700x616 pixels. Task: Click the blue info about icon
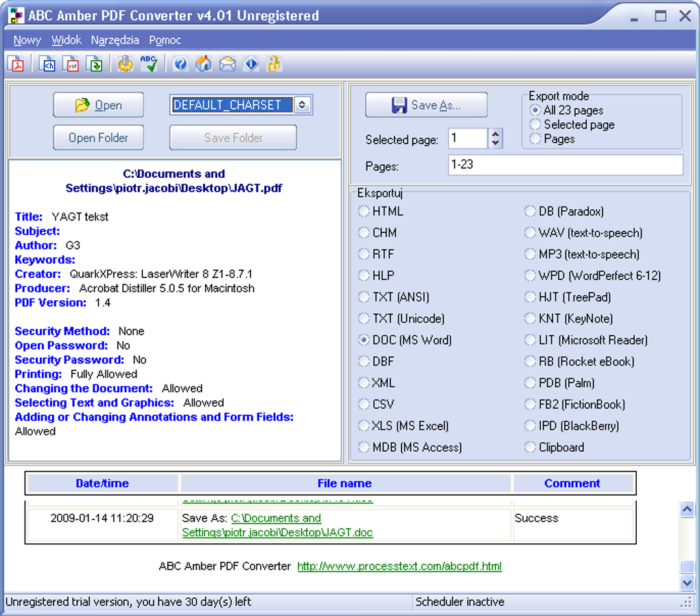(x=251, y=64)
